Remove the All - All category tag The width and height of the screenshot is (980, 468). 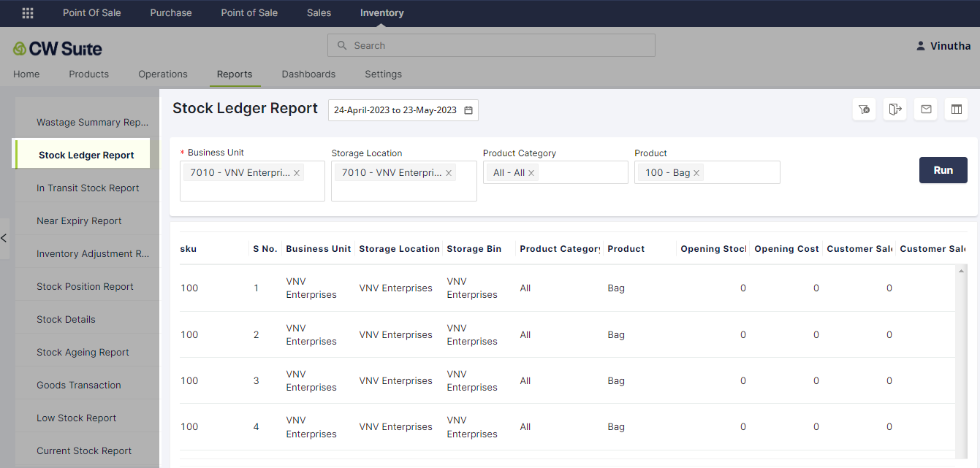coord(531,173)
